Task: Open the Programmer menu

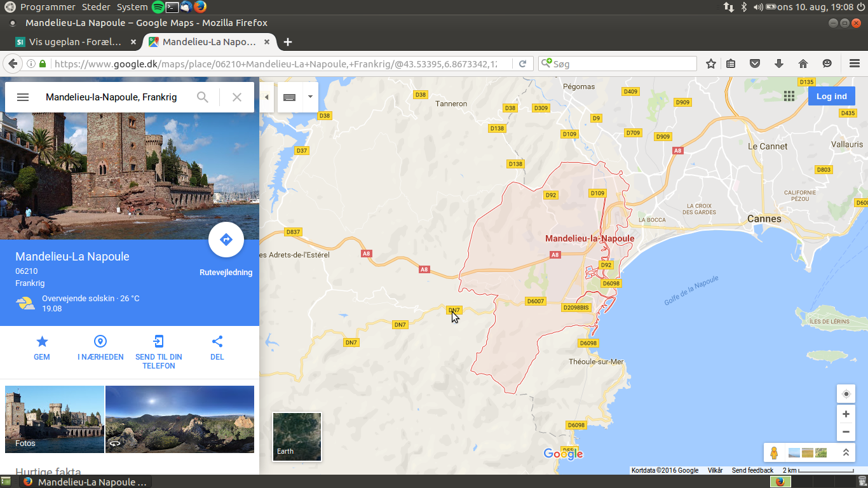Action: pos(48,7)
